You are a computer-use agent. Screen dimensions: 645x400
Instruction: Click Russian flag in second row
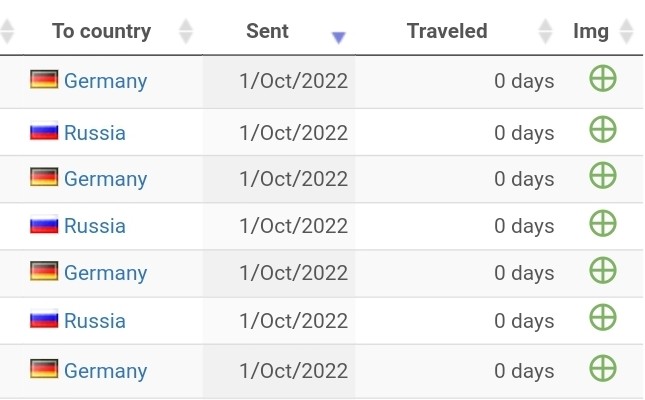click(44, 131)
